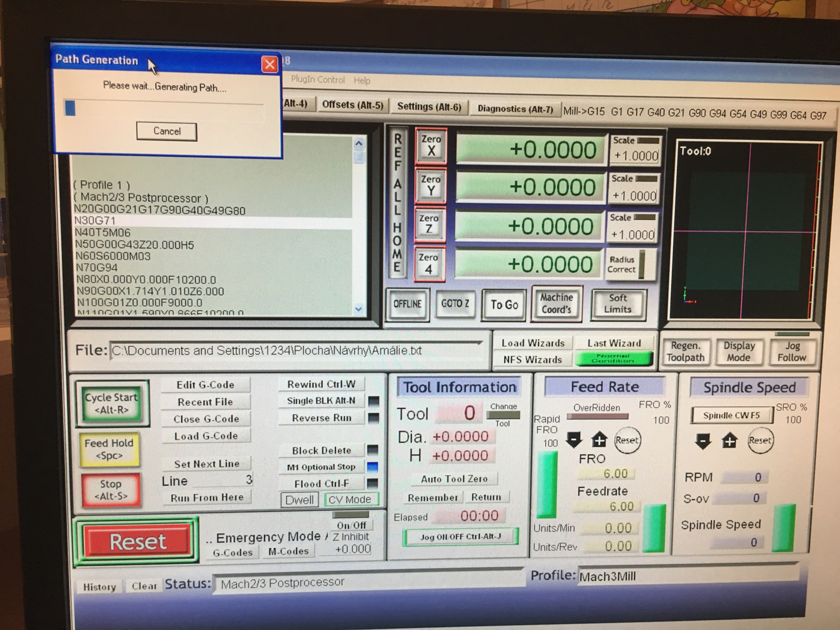Open the Help menu
This screenshot has width=840, height=630.
point(361,80)
